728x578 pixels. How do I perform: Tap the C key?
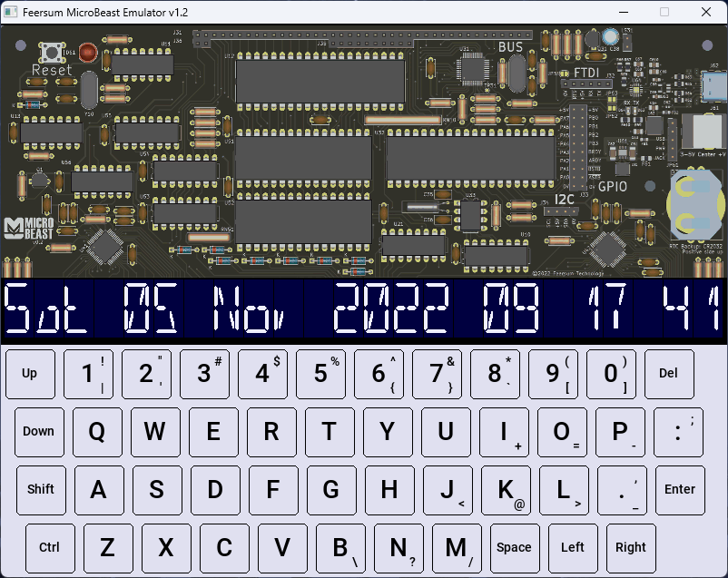[x=224, y=548]
